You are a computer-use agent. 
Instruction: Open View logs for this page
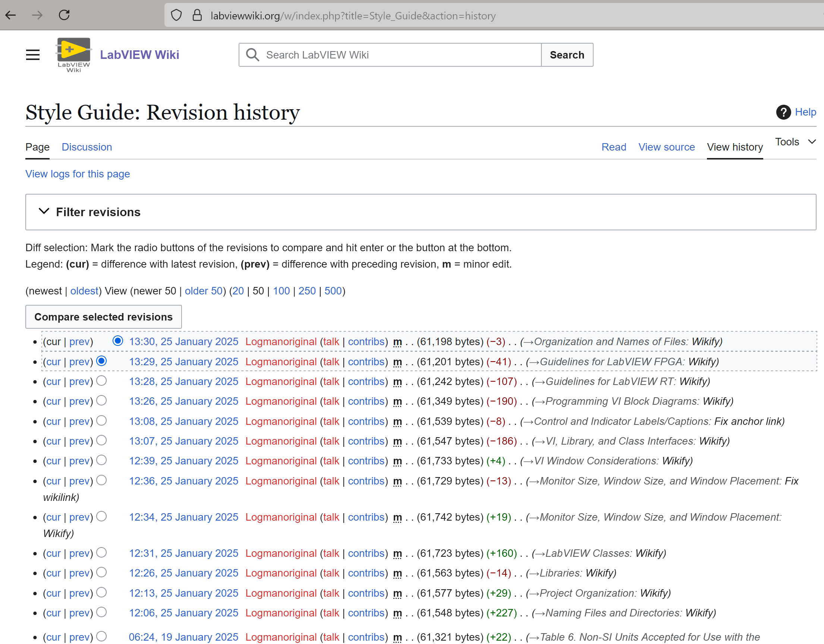tap(78, 174)
